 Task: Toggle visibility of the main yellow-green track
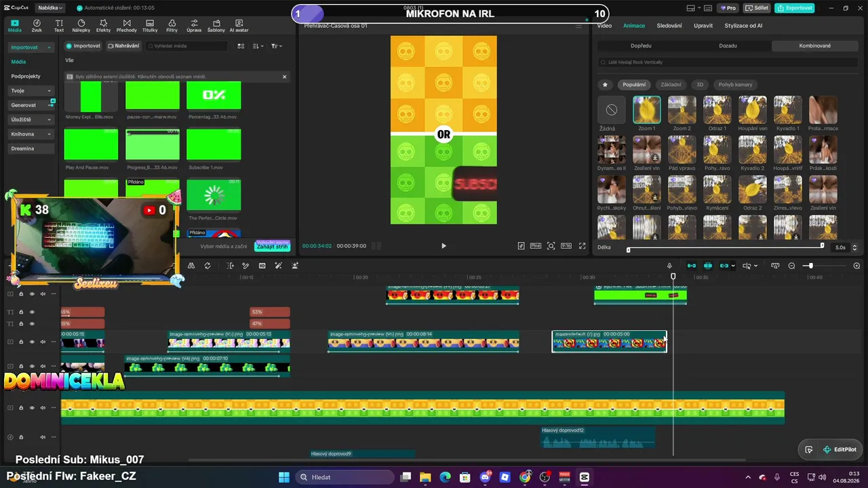pyautogui.click(x=32, y=408)
